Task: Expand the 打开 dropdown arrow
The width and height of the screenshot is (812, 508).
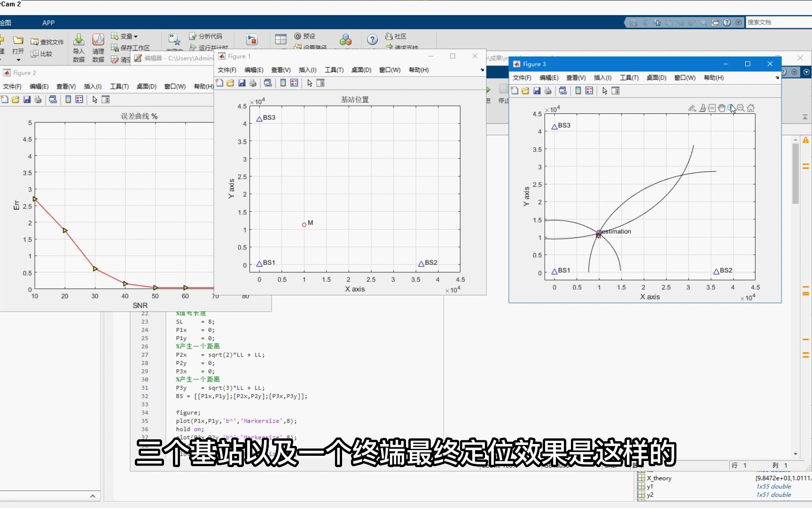Action: 18,60
